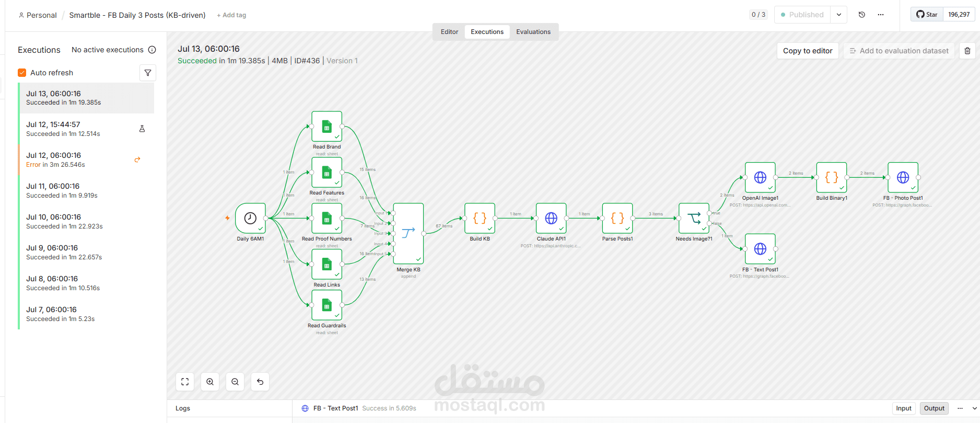Expand the logs panel chevron
The width and height of the screenshot is (980, 423).
(974, 408)
